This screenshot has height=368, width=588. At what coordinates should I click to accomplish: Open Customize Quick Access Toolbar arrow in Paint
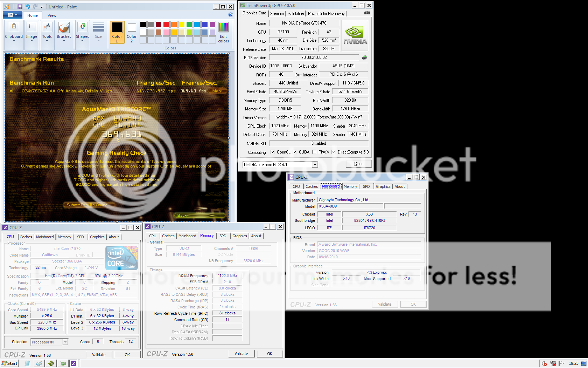click(42, 7)
